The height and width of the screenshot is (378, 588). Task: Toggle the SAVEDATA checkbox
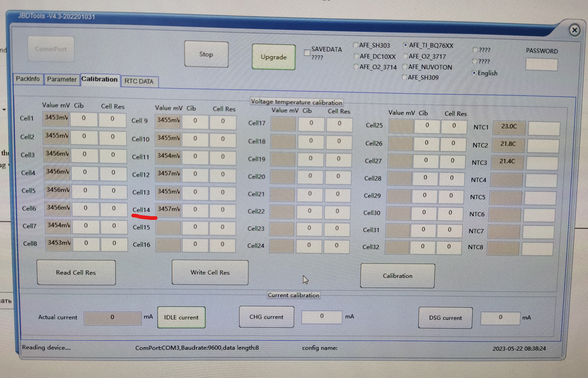307,53
